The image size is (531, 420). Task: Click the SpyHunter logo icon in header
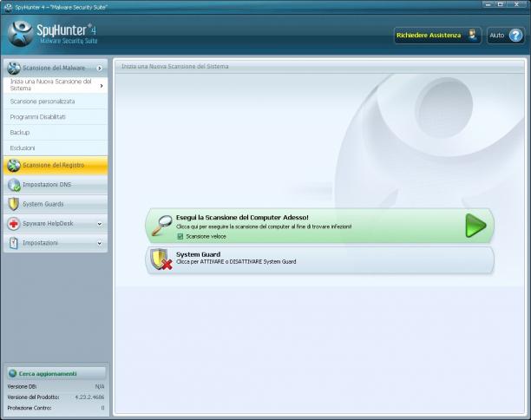21,34
